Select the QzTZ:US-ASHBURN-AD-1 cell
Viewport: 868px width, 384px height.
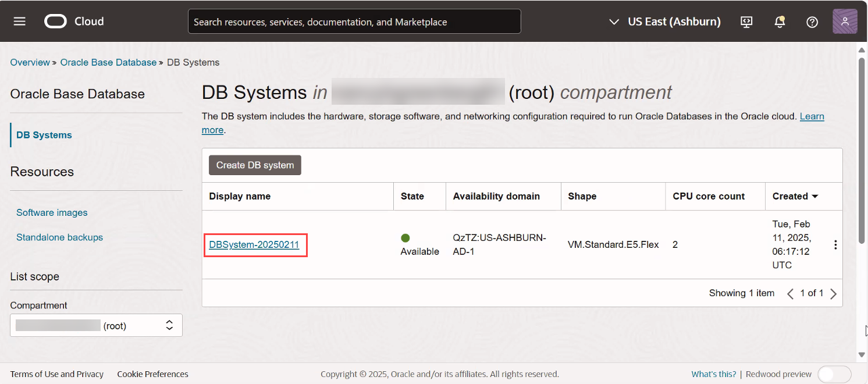pyautogui.click(x=500, y=245)
